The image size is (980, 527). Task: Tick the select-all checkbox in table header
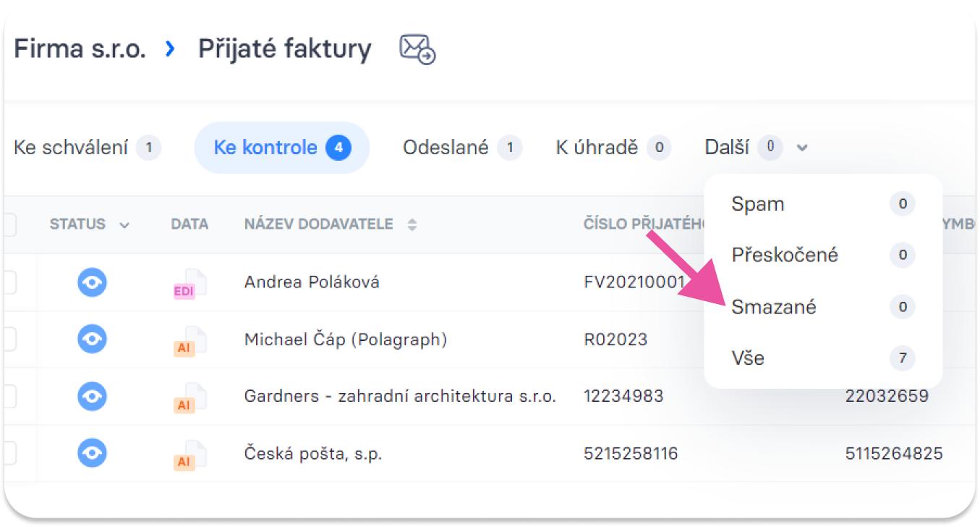(x=9, y=225)
